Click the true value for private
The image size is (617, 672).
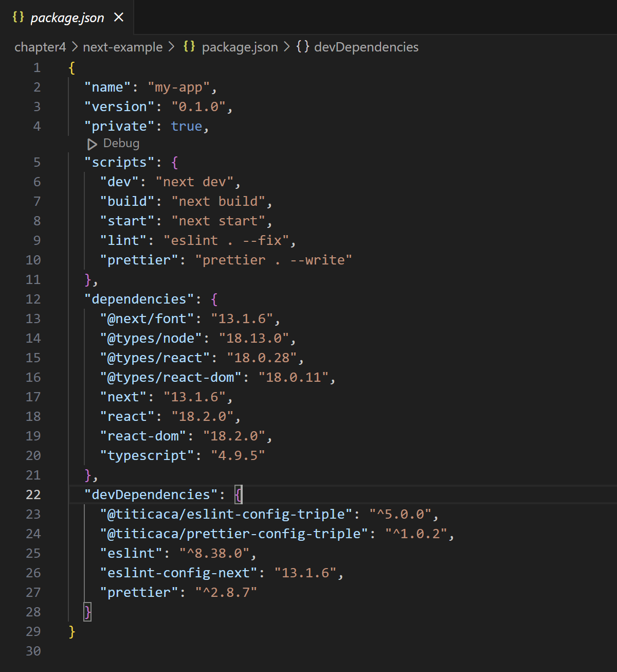pos(187,126)
